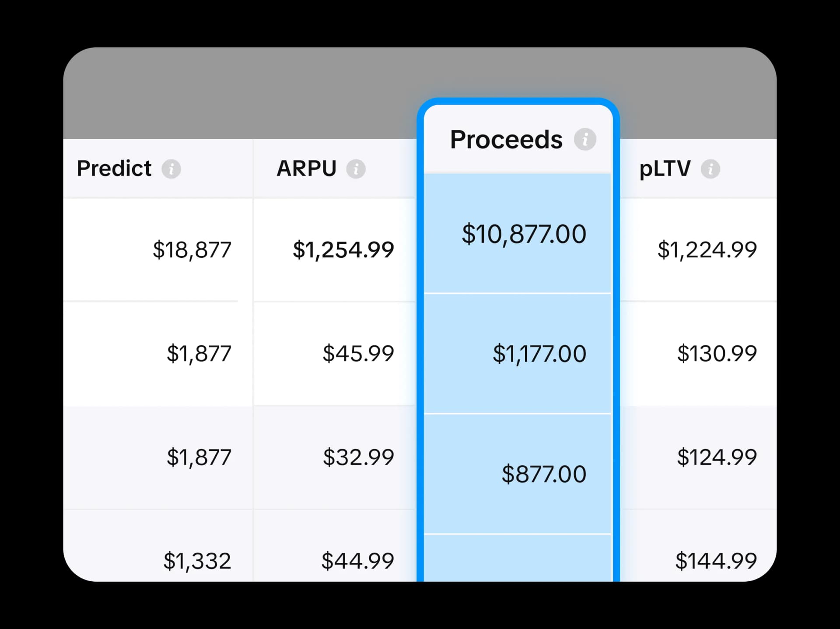Viewport: 840px width, 629px height.
Task: Click the info icon next to Predict
Action: pyautogui.click(x=171, y=169)
